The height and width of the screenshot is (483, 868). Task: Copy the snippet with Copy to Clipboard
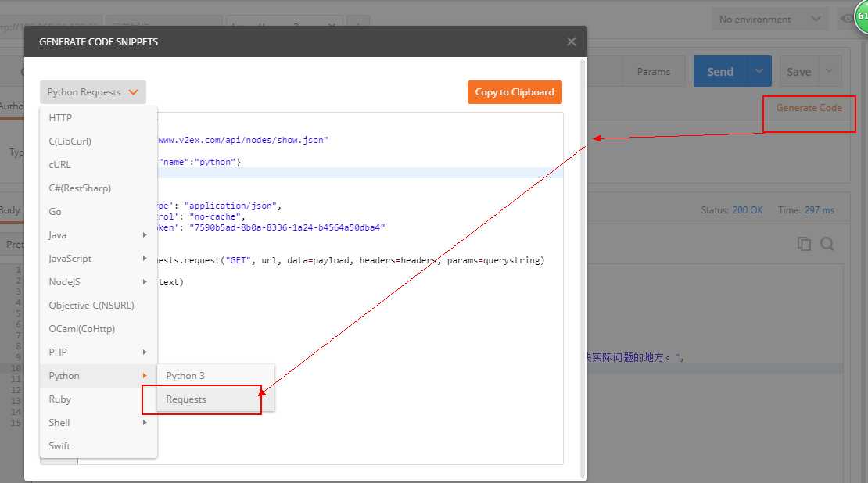[x=515, y=92]
